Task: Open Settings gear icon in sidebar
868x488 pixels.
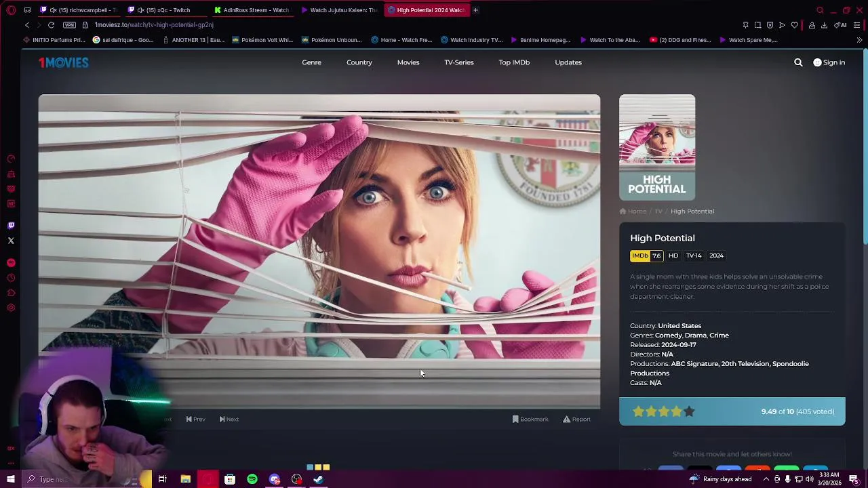Action: pyautogui.click(x=11, y=308)
